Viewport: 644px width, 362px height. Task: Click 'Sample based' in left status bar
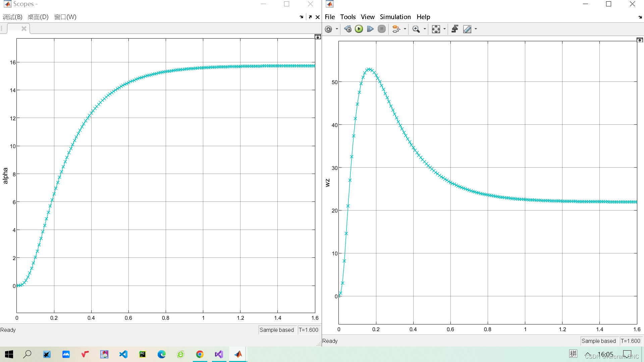(277, 330)
